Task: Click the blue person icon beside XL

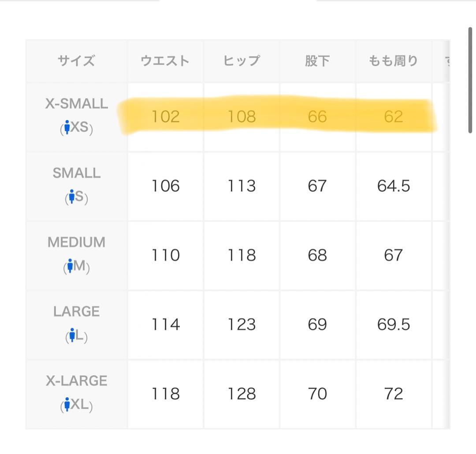Action: [67, 405]
